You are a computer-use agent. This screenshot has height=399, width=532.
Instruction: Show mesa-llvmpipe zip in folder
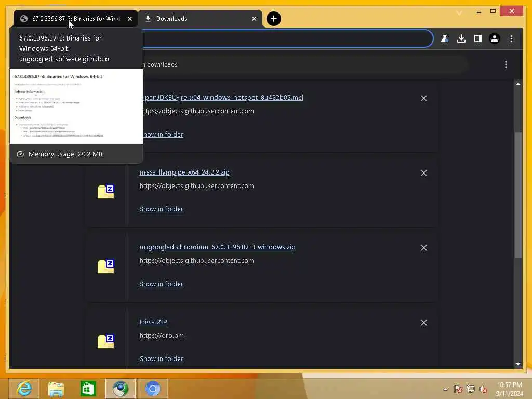tap(162, 209)
